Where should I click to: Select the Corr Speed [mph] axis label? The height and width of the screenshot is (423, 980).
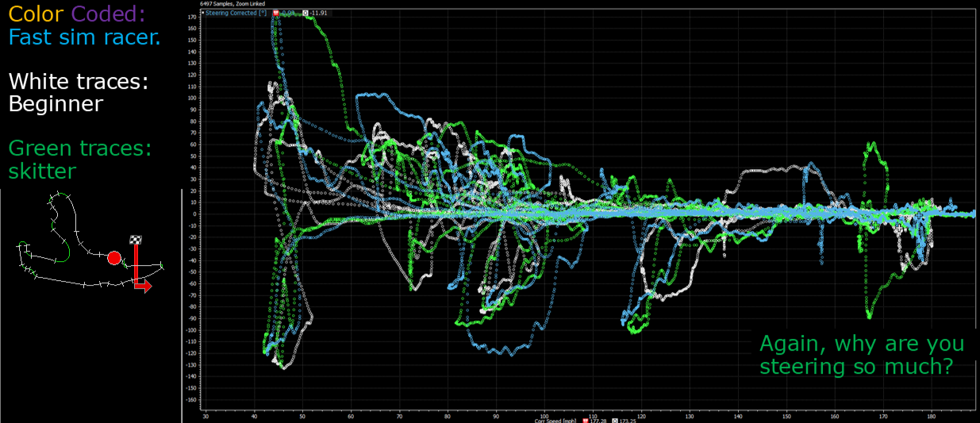pyautogui.click(x=555, y=421)
